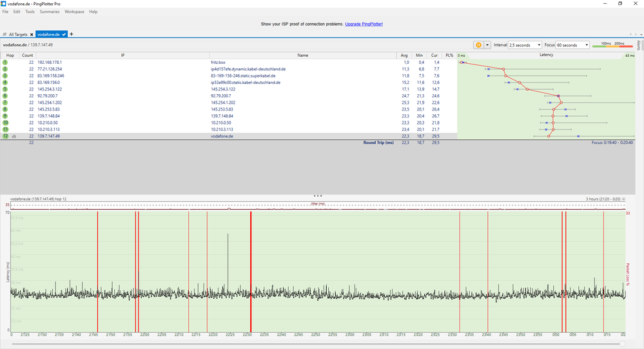The image size is (644, 349).
Task: Open the Focus dropdown set to 60 seconds
Action: (573, 45)
